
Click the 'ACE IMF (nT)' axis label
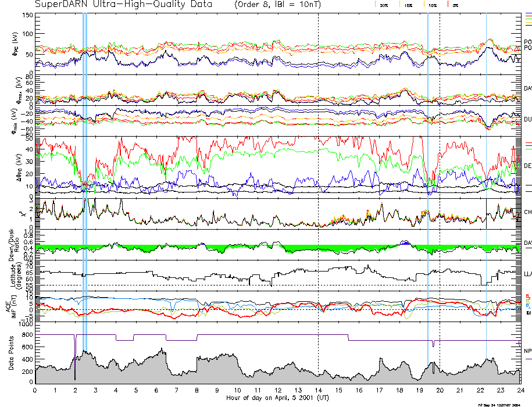[x=10, y=305]
